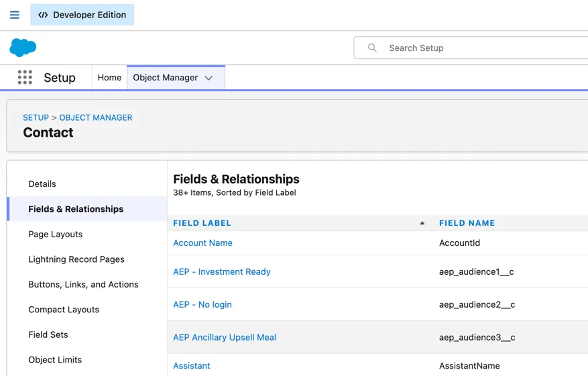This screenshot has height=376, width=588.
Task: Click aep_audience3__c field name
Action: [x=477, y=337]
